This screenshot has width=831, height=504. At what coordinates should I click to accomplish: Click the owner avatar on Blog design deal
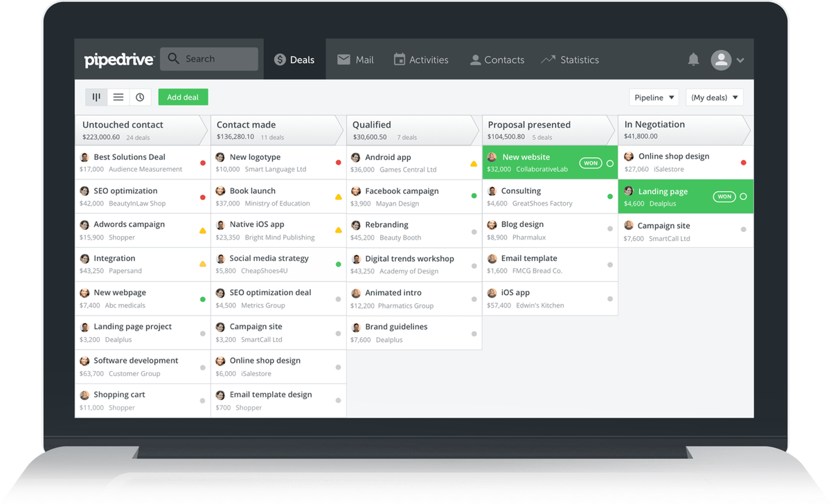pos(492,225)
